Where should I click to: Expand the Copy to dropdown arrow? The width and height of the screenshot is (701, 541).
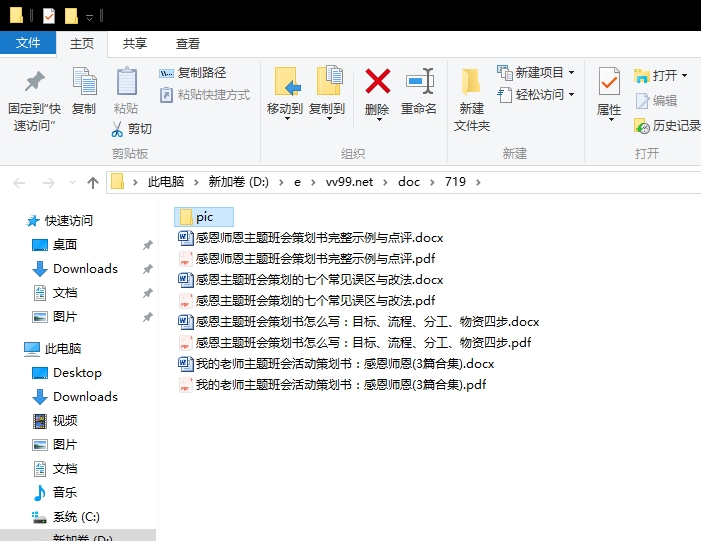329,119
